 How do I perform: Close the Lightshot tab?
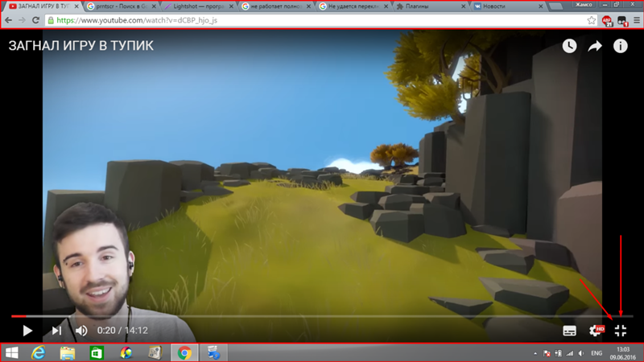(231, 6)
